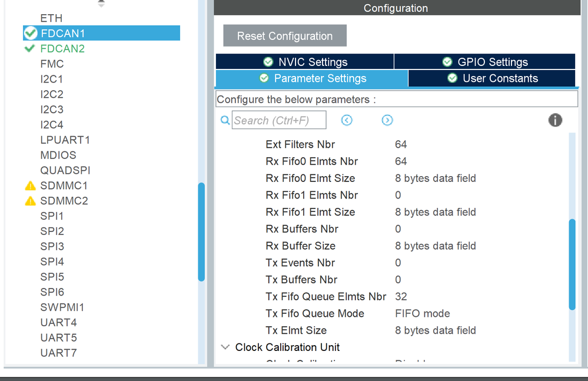The image size is (588, 381).
Task: Select SPI1 peripheral
Action: (52, 216)
